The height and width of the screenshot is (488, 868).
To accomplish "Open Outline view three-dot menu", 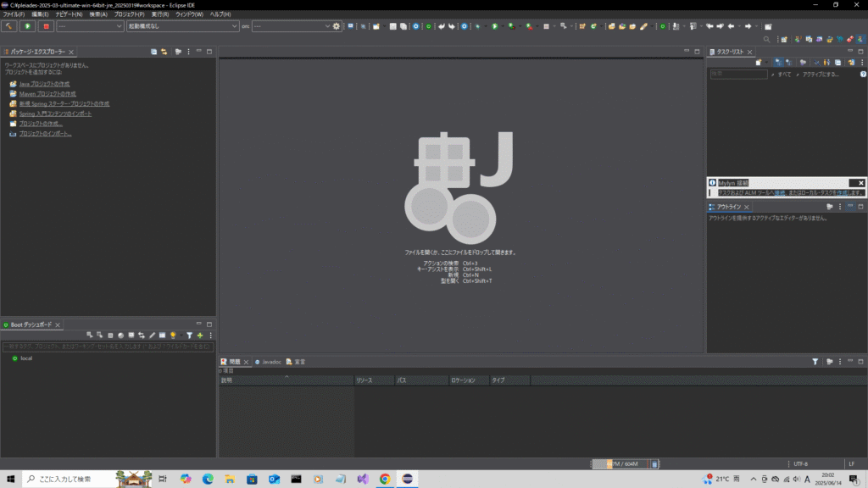I will tap(840, 207).
